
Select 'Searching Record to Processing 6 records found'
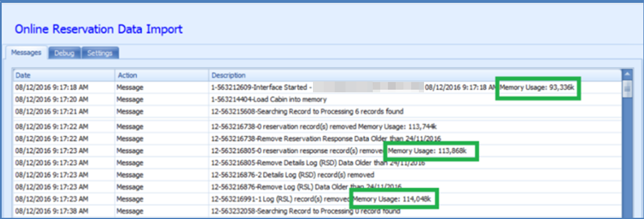(308, 111)
